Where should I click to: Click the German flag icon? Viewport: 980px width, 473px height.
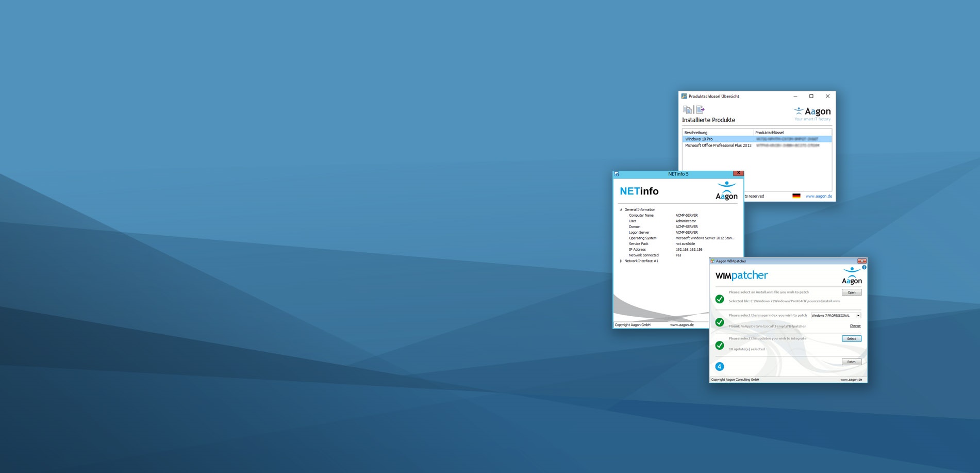coord(796,196)
